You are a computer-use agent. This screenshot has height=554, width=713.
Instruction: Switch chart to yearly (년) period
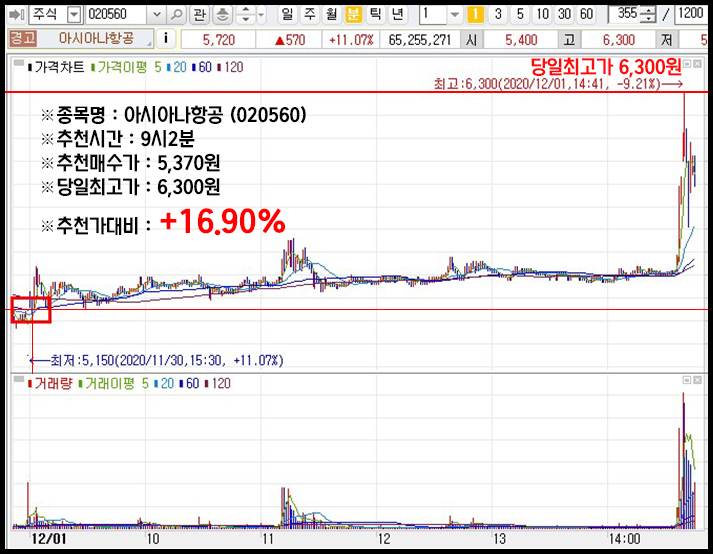click(397, 14)
